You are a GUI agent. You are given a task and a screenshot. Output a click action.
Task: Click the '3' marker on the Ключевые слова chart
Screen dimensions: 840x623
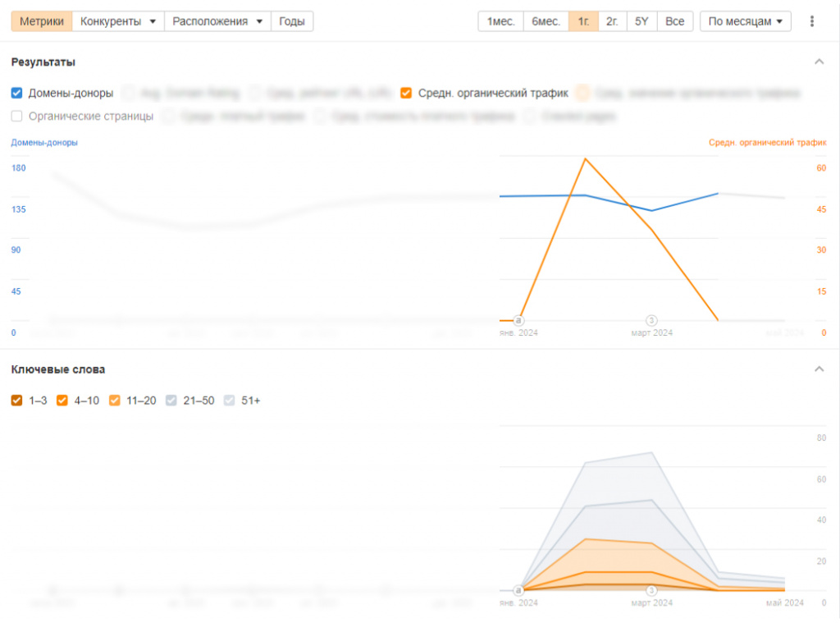click(651, 590)
